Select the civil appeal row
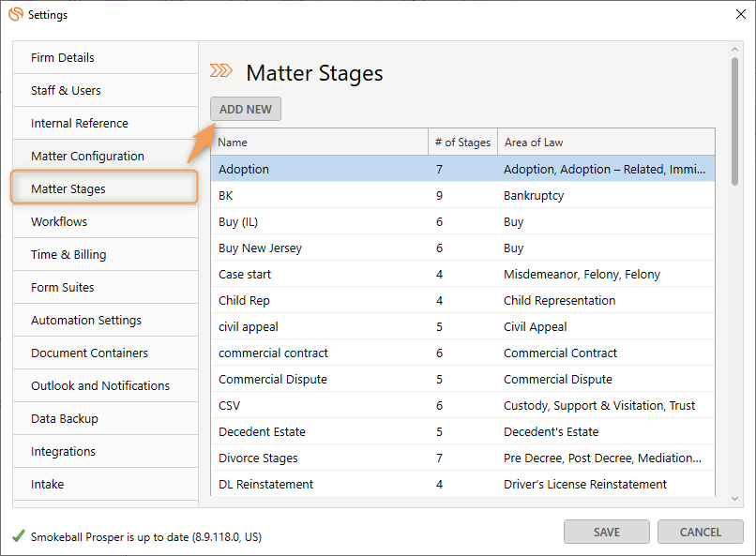Screen dimensions: 756x556 pyautogui.click(x=462, y=326)
